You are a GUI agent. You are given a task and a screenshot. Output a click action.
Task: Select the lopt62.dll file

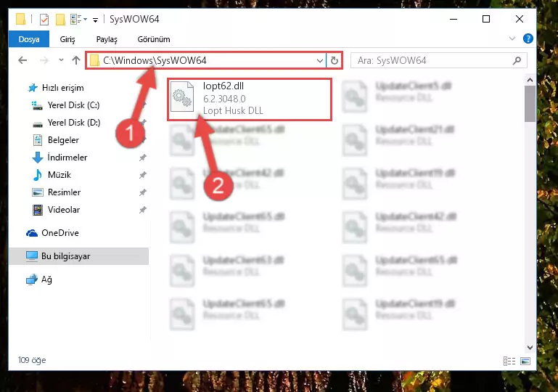click(250, 99)
